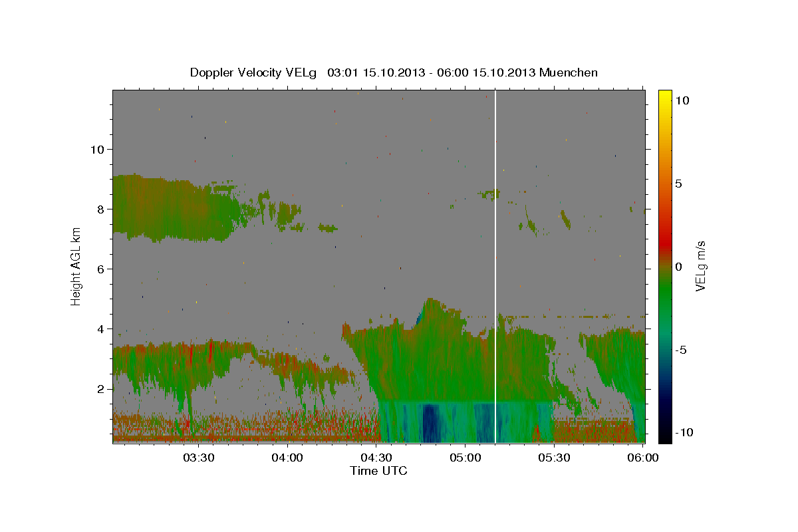Click the colorbar label 'VELg m/s'
Image resolution: width=798 pixels, height=532 pixels.
[700, 266]
